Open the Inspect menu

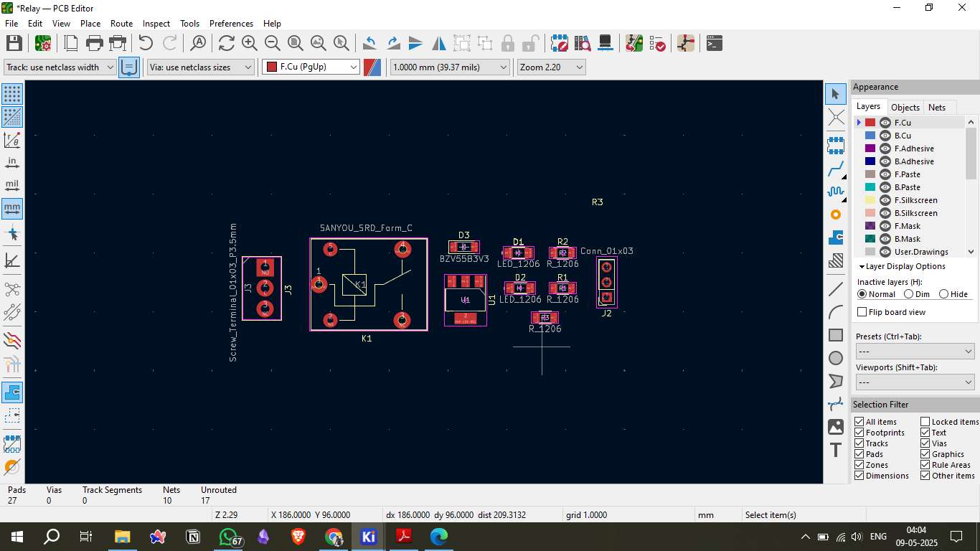(x=156, y=23)
